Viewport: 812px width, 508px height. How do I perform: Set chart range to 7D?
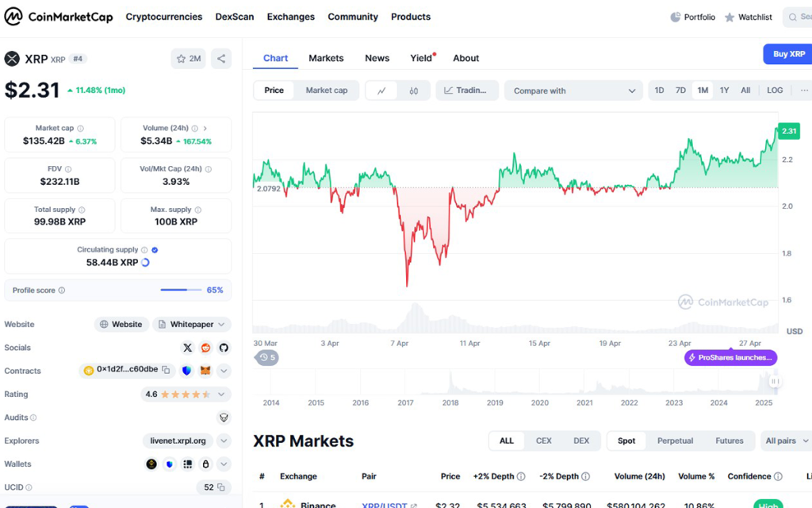[680, 90]
